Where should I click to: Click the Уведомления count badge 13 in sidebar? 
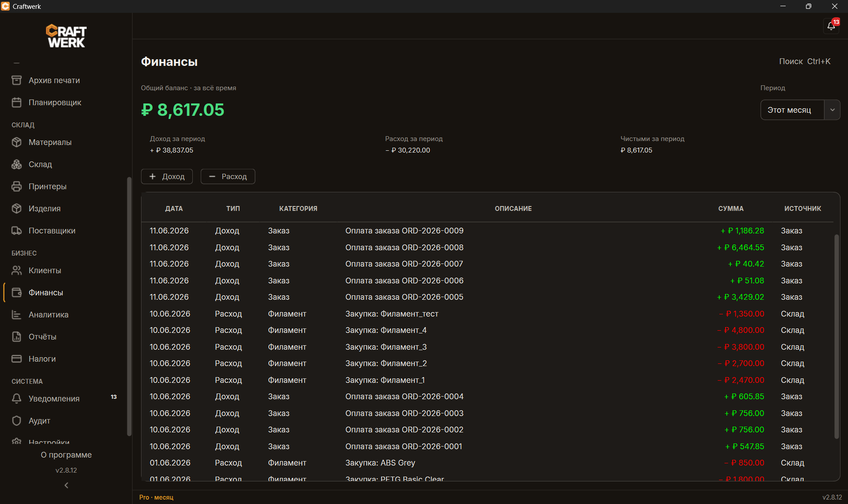[114, 397]
